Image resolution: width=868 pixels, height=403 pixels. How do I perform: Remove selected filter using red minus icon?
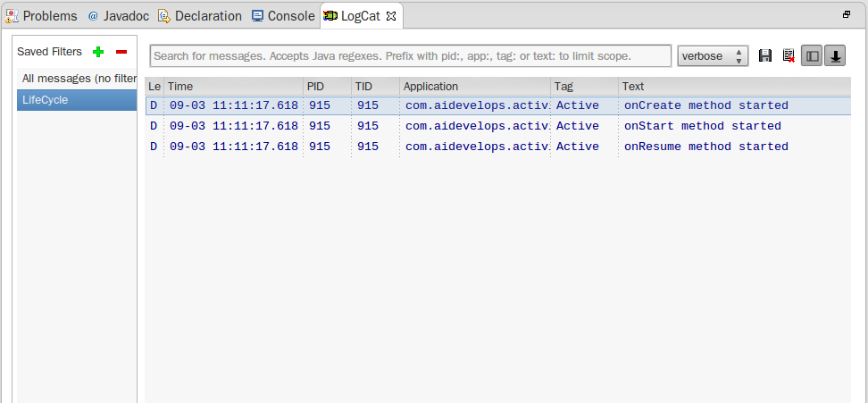121,52
